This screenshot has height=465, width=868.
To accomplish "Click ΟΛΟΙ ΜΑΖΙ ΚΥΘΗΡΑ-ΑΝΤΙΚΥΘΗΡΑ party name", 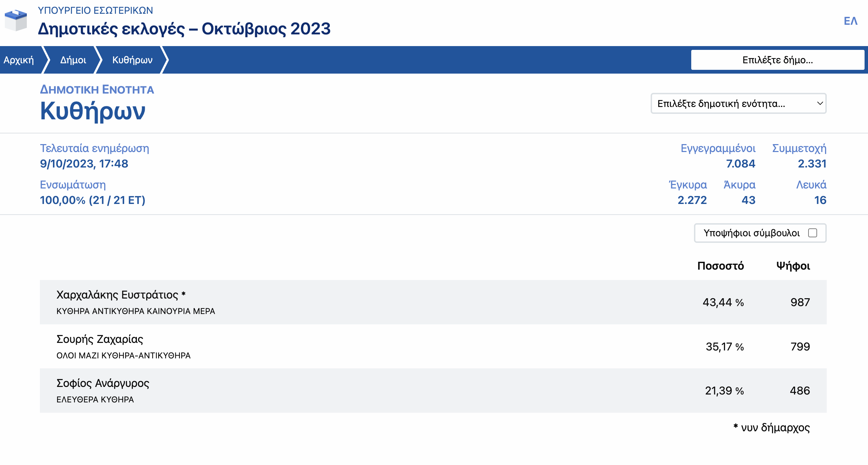I will (x=123, y=356).
